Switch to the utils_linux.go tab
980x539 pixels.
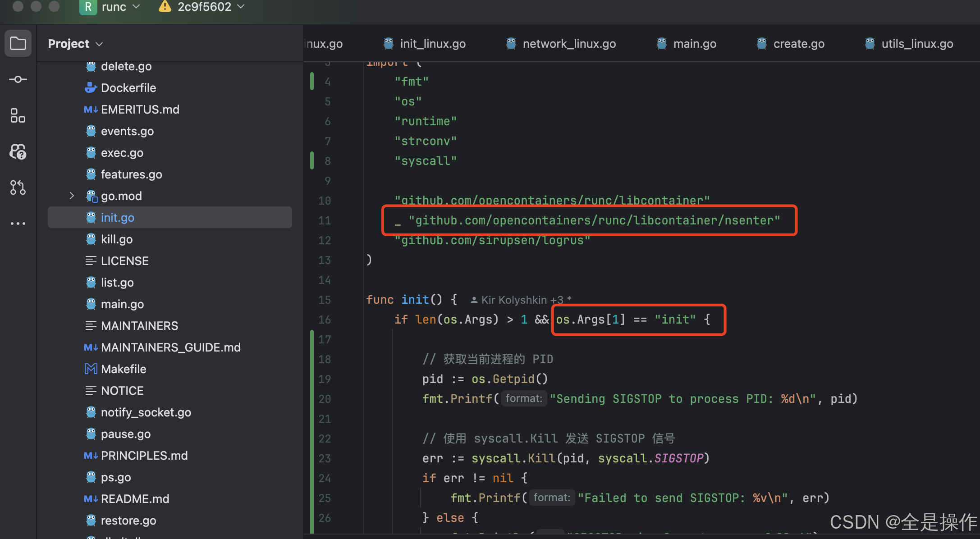click(x=917, y=44)
